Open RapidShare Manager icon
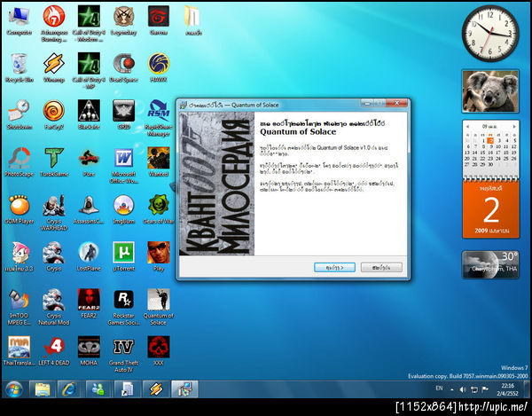Screen dimensions: 532x416 pyautogui.click(x=159, y=119)
